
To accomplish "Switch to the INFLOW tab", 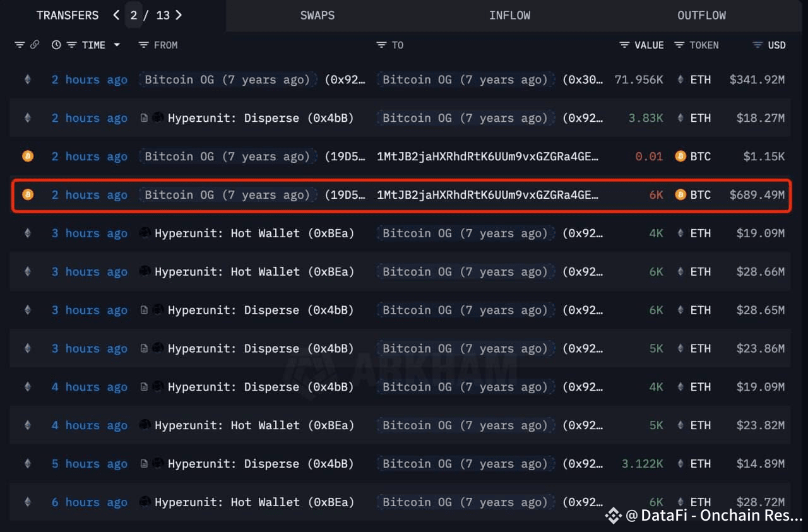I will (x=509, y=15).
